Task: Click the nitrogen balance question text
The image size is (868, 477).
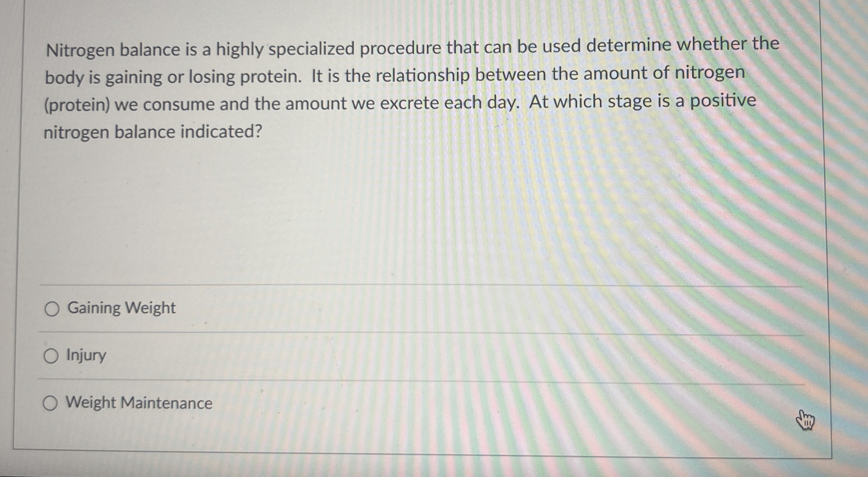Action: [410, 88]
